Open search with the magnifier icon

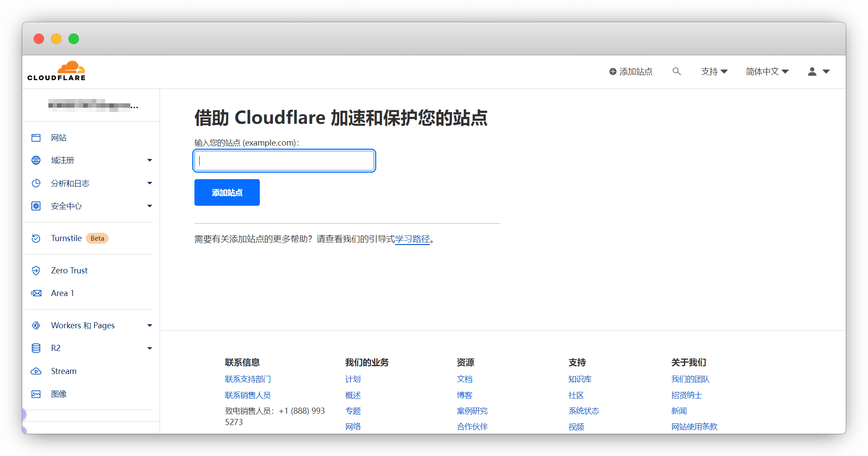677,71
